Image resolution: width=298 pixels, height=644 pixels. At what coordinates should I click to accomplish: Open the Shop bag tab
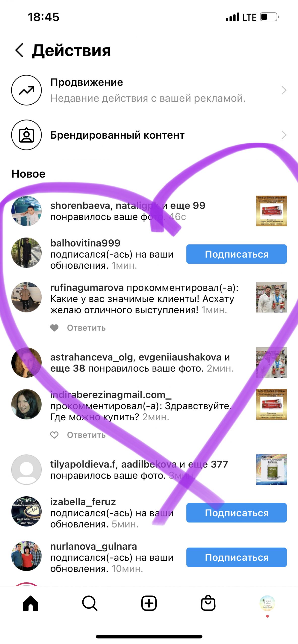tap(208, 603)
